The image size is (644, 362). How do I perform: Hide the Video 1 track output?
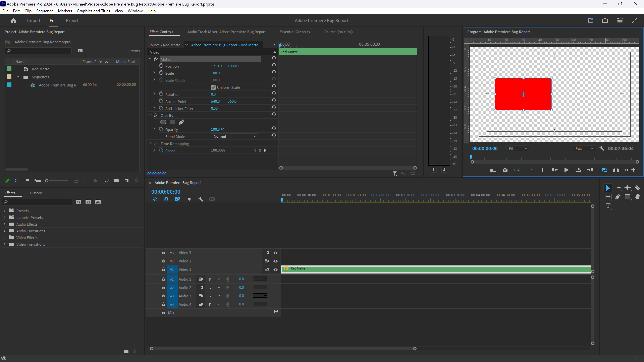click(x=276, y=269)
